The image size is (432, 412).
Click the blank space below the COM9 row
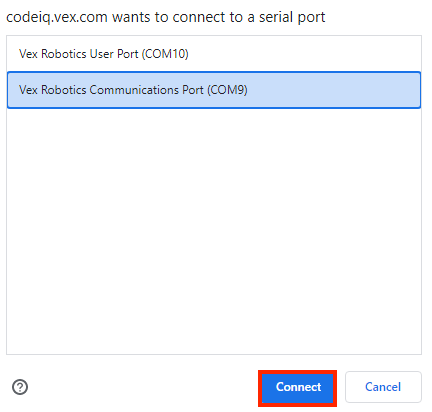tap(214, 230)
